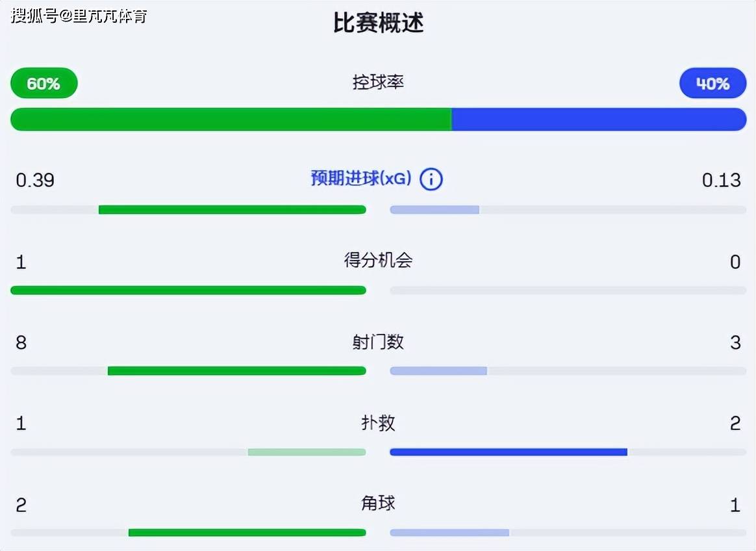This screenshot has height=551, width=756.
Task: Click the 比赛概述 page title
Action: click(377, 23)
